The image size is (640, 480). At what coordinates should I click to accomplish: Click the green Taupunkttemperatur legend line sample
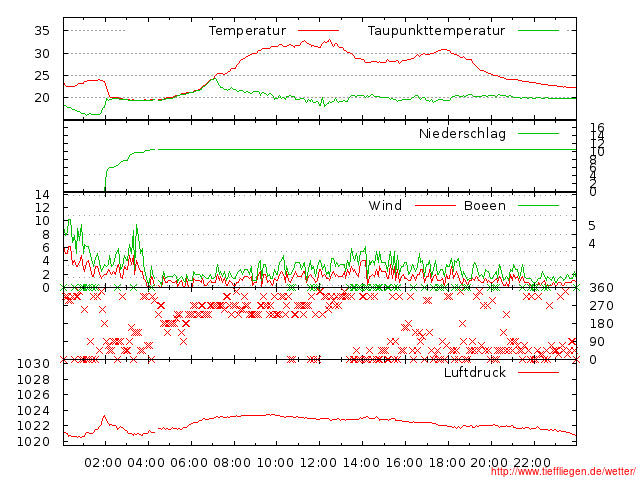click(x=538, y=31)
